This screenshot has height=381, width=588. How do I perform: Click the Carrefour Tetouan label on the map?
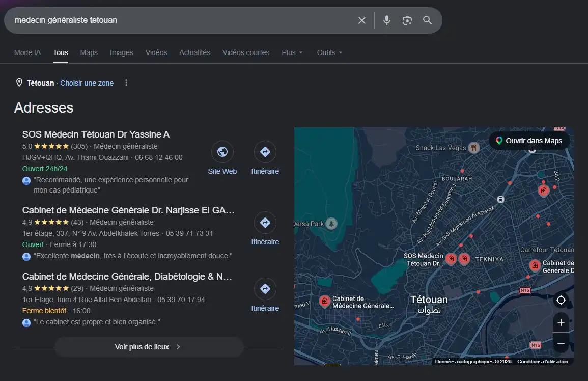[547, 250]
